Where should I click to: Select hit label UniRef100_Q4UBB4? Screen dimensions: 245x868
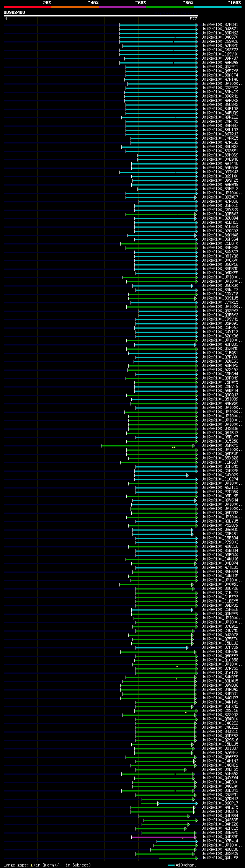[x=220, y=816]
